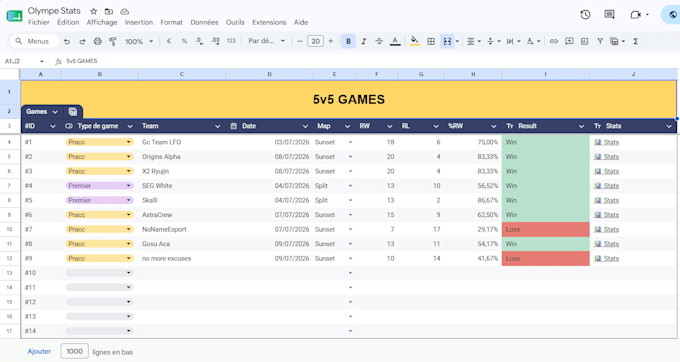Insert a chart icon
Viewport: 680px width, 362px height.
click(x=585, y=41)
